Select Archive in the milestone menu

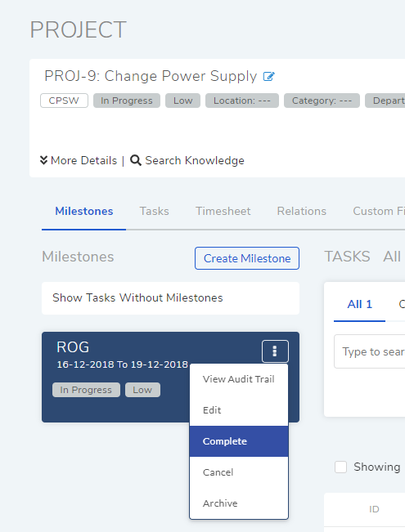(x=239, y=503)
